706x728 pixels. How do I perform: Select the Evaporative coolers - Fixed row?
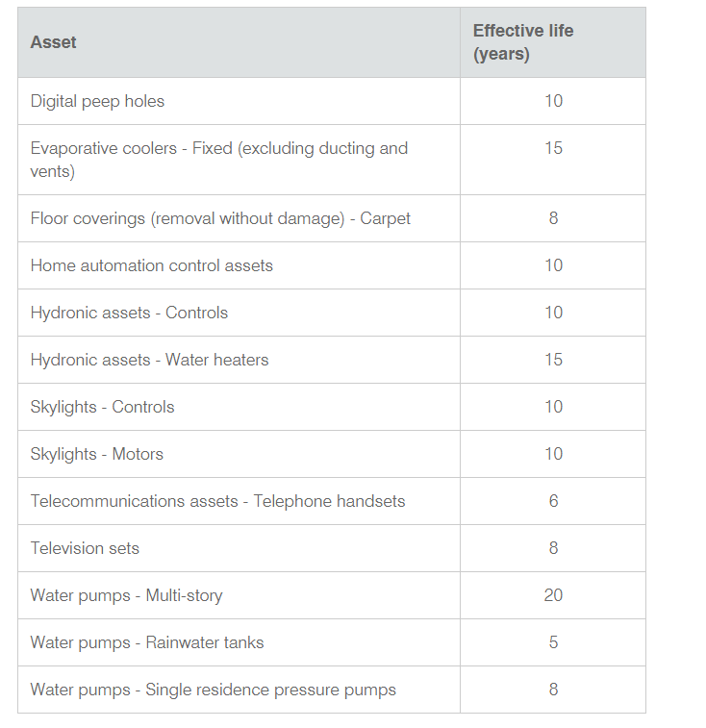(x=332, y=160)
